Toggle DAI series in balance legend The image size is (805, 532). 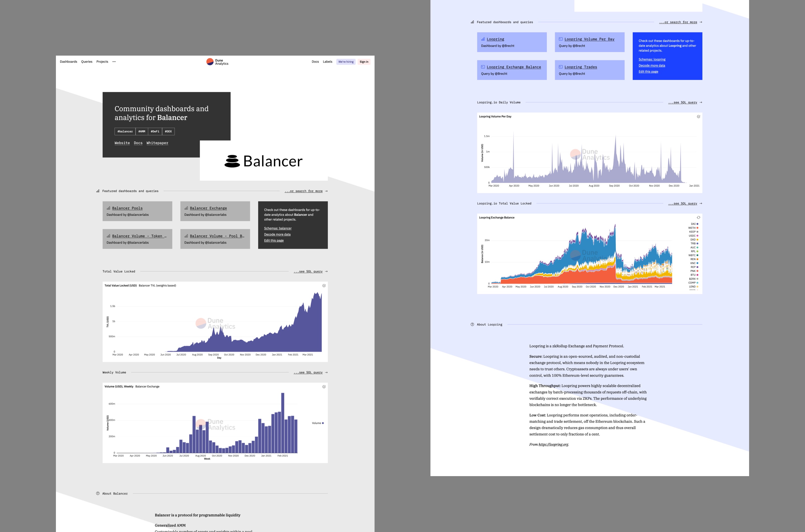(694, 224)
